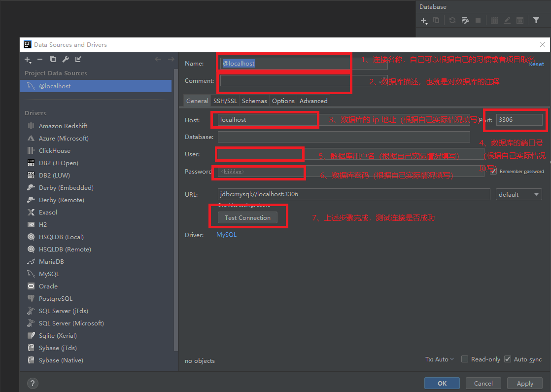Select @localhost project data source
Viewport: 551px width, 392px height.
tap(96, 86)
